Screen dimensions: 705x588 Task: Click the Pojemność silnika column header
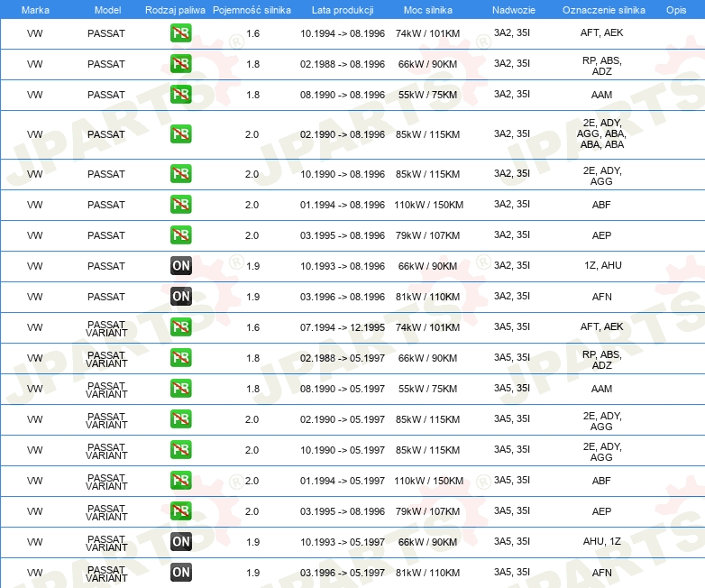pyautogui.click(x=252, y=10)
